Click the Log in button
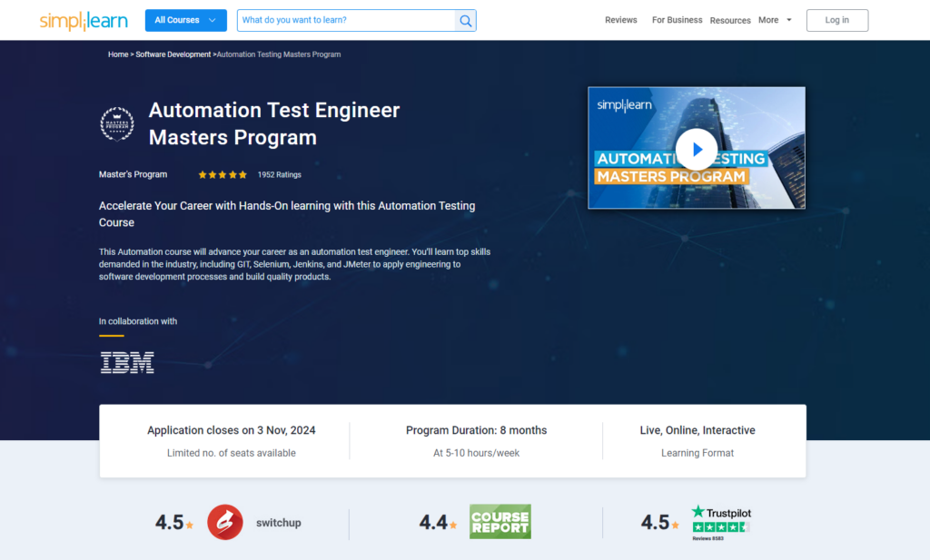The image size is (930, 560). click(836, 20)
